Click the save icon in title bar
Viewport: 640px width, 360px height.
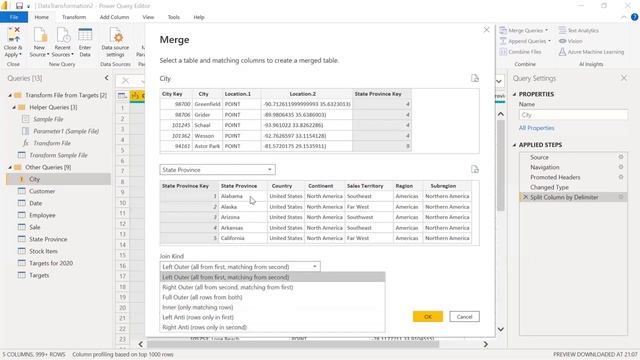pyautogui.click(x=19, y=6)
